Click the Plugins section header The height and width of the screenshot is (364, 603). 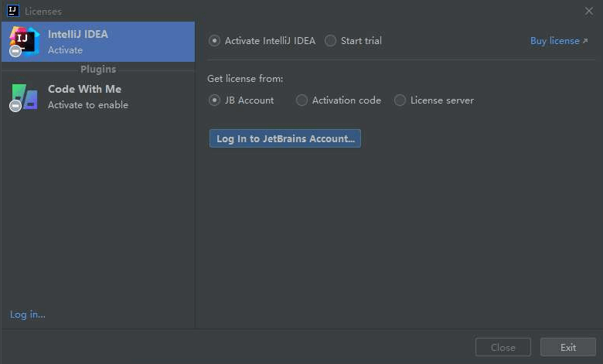pos(98,70)
